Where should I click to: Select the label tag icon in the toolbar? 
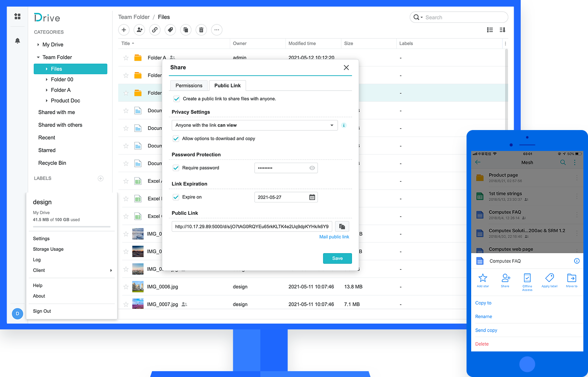coord(170,30)
